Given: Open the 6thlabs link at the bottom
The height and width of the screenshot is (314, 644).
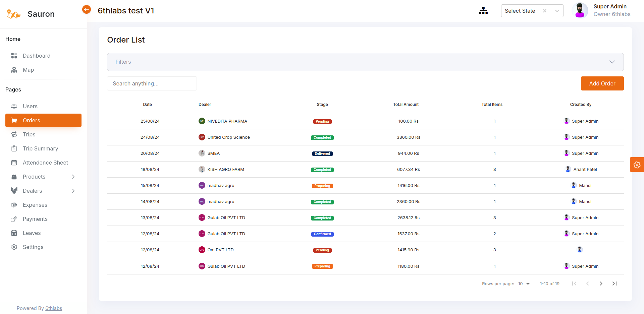Looking at the screenshot, I should (x=53, y=308).
